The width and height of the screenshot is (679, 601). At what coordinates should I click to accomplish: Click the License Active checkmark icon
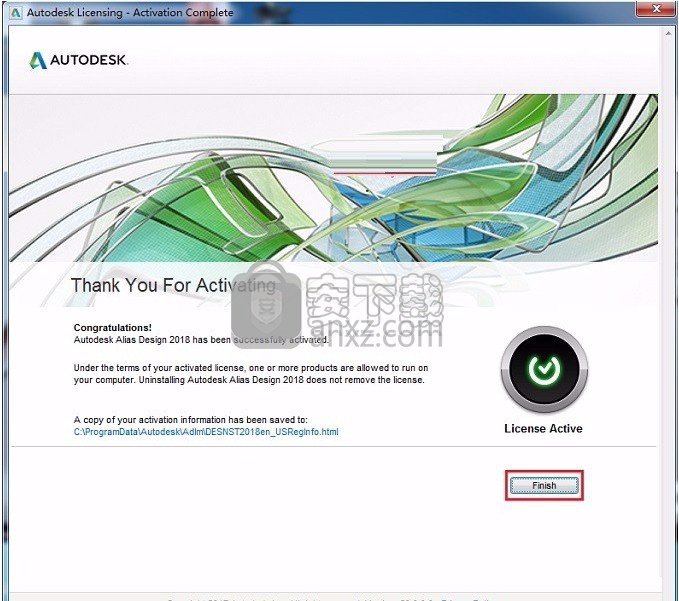tap(544, 369)
